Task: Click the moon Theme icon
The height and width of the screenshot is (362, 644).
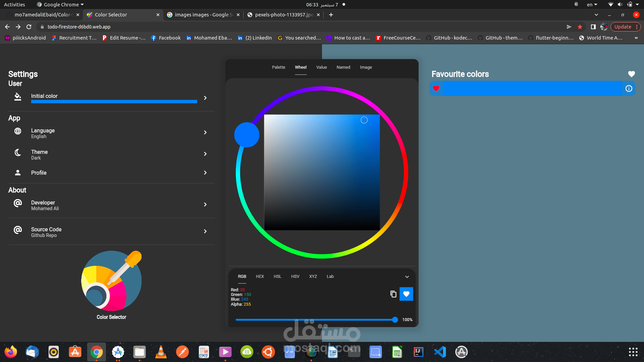Action: point(18,153)
